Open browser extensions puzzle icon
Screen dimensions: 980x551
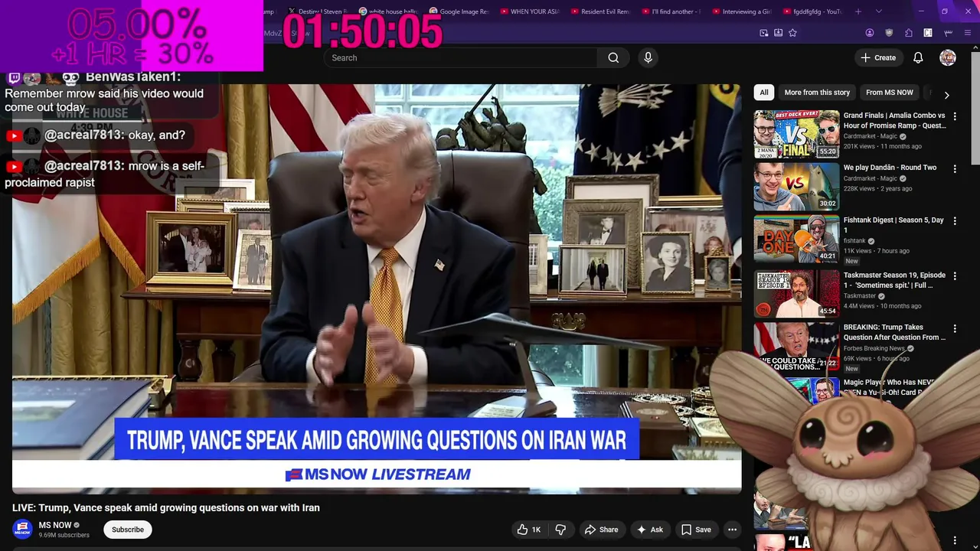coord(909,33)
